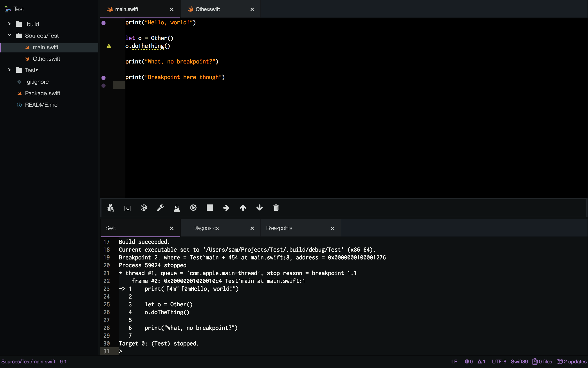Screen dimensions: 588x368
Task: Click the Swift icon beside Package.swift
Action: point(20,93)
